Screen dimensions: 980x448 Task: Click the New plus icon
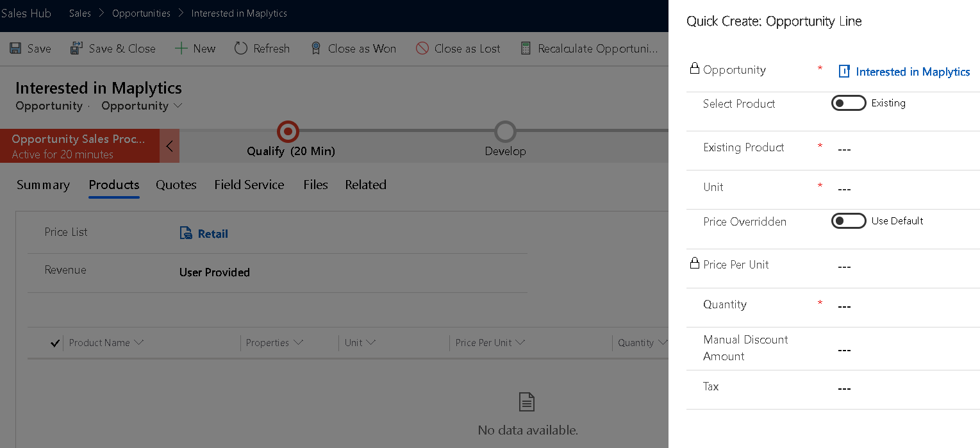[181, 49]
